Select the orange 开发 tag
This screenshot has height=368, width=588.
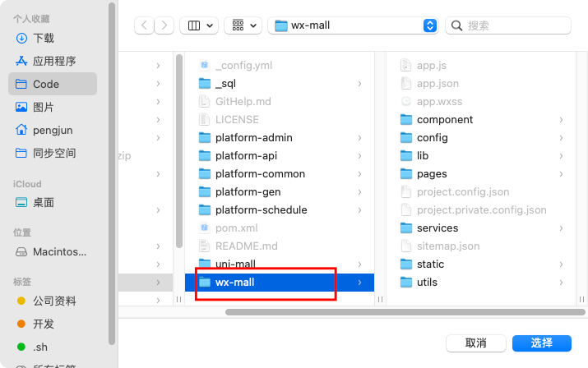[x=52, y=324]
